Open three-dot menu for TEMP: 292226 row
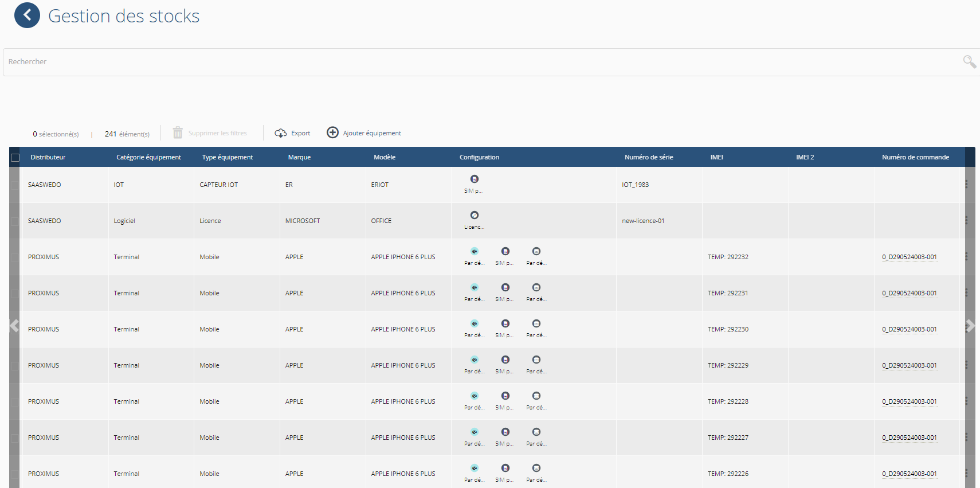Screen dimensions: 980x488 coord(966,473)
